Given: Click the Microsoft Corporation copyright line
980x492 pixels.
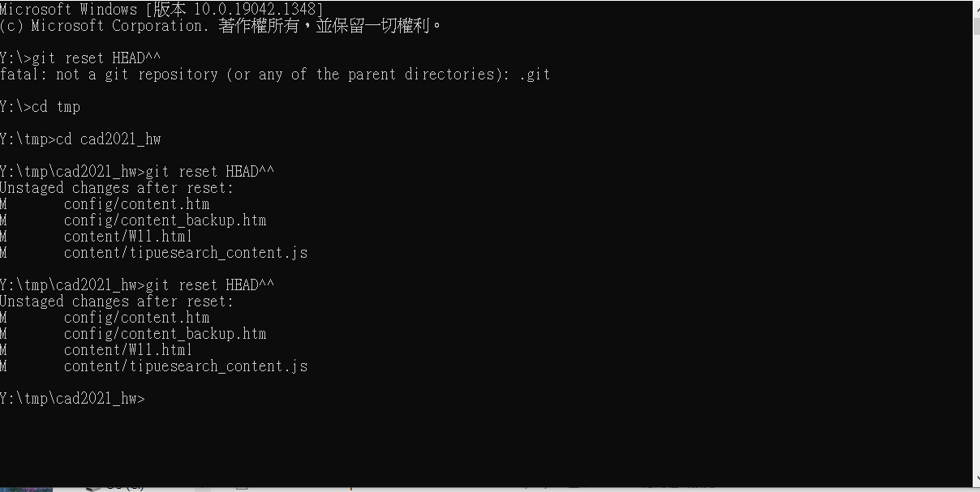Looking at the screenshot, I should 221,26.
